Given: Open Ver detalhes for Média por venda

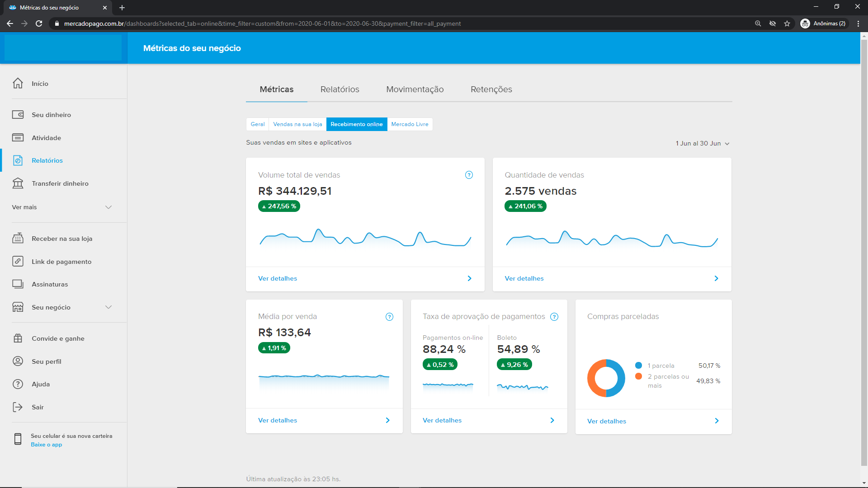Looking at the screenshot, I should pyautogui.click(x=278, y=420).
